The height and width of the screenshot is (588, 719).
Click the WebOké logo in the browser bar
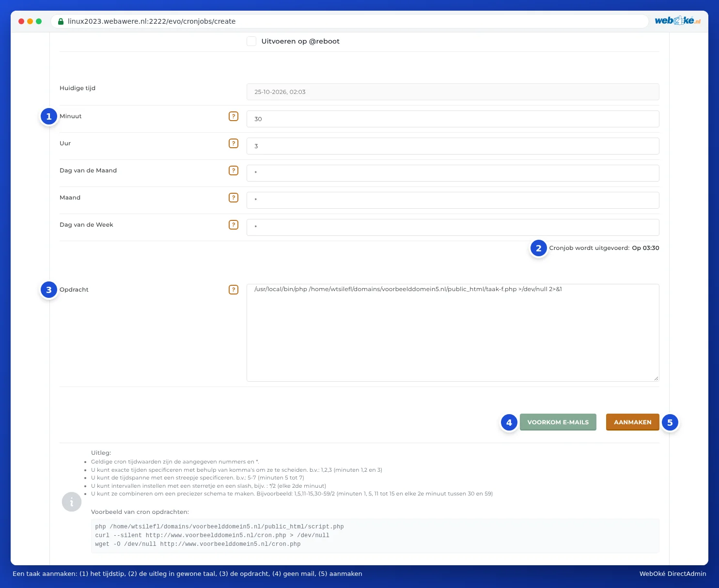coord(677,20)
